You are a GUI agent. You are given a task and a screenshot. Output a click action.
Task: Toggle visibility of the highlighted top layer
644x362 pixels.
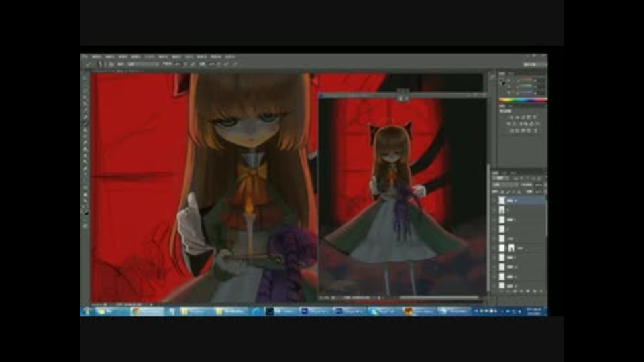[494, 200]
